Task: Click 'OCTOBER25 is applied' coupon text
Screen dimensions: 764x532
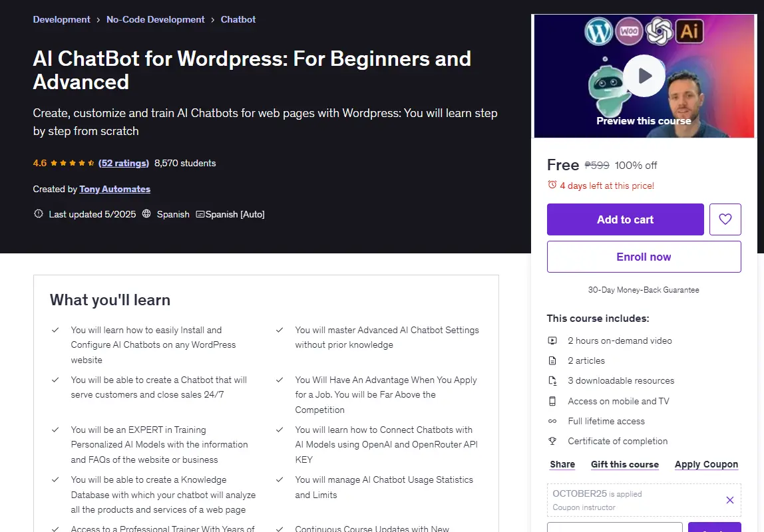Action: pos(597,493)
